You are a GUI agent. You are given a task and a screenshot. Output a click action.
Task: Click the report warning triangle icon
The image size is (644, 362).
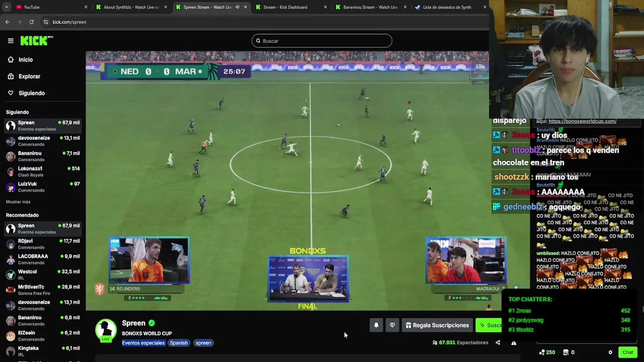[514, 343]
